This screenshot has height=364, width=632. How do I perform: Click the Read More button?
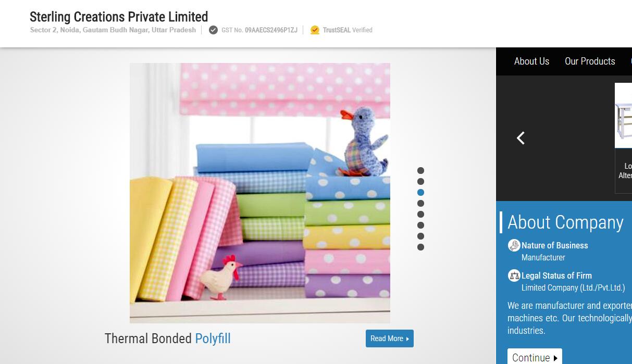coord(390,338)
